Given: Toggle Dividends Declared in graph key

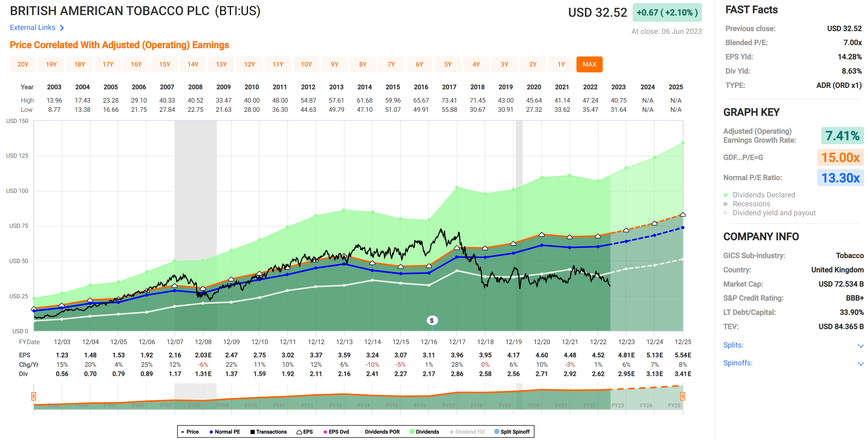Looking at the screenshot, I should (759, 195).
